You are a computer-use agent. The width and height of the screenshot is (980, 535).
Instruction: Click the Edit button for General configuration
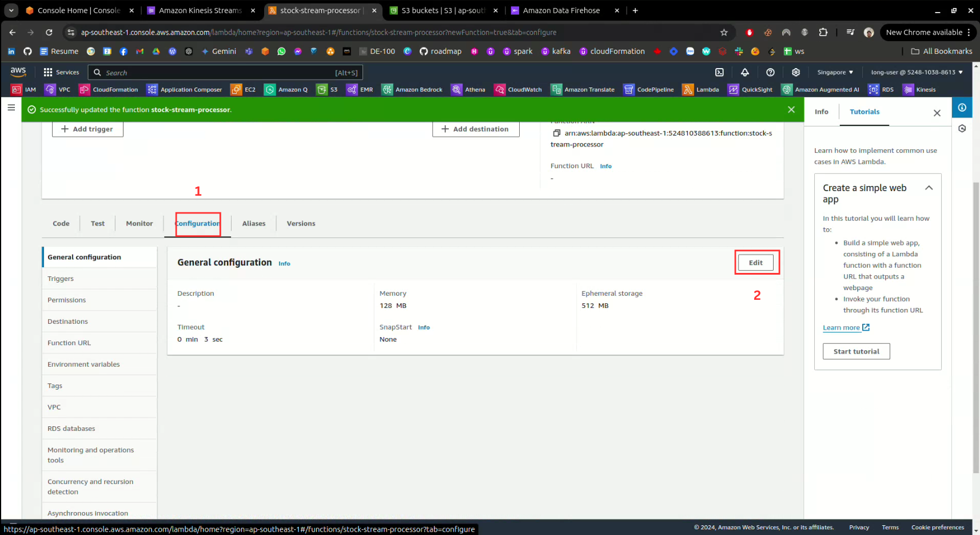[x=755, y=263]
